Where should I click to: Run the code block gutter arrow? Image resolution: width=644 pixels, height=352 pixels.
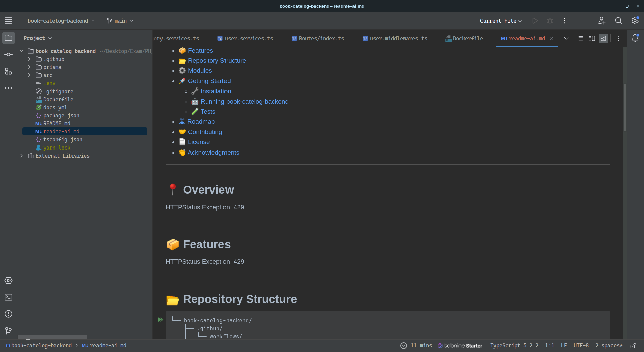[x=160, y=320]
